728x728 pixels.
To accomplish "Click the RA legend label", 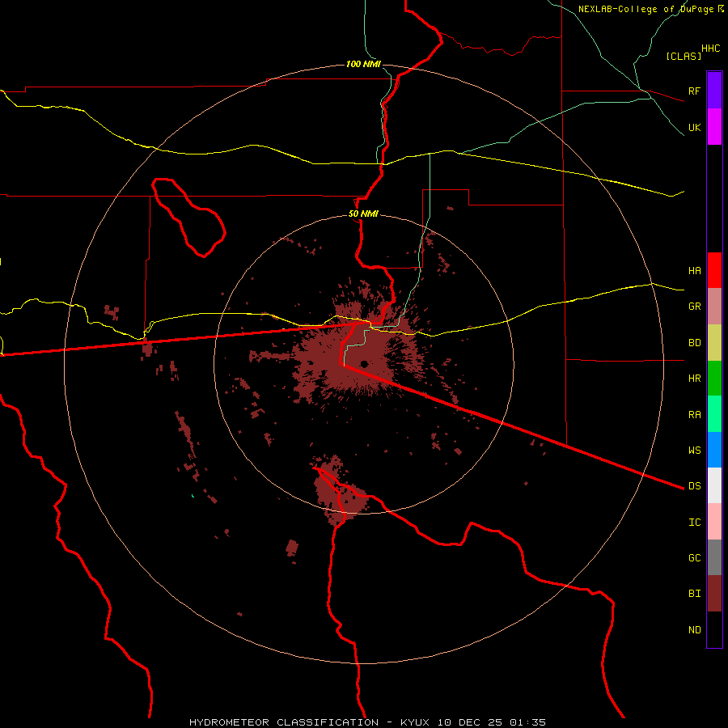I will (x=694, y=415).
